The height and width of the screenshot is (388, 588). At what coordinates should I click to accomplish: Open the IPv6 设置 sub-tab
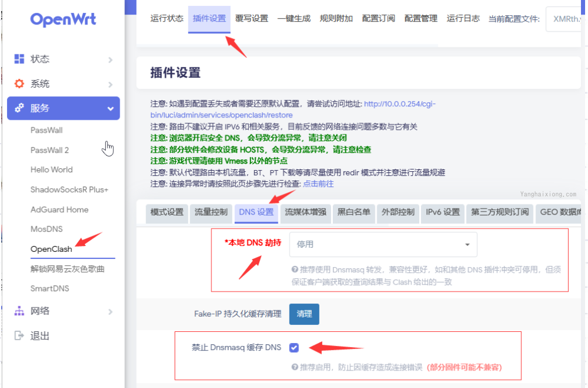click(443, 212)
